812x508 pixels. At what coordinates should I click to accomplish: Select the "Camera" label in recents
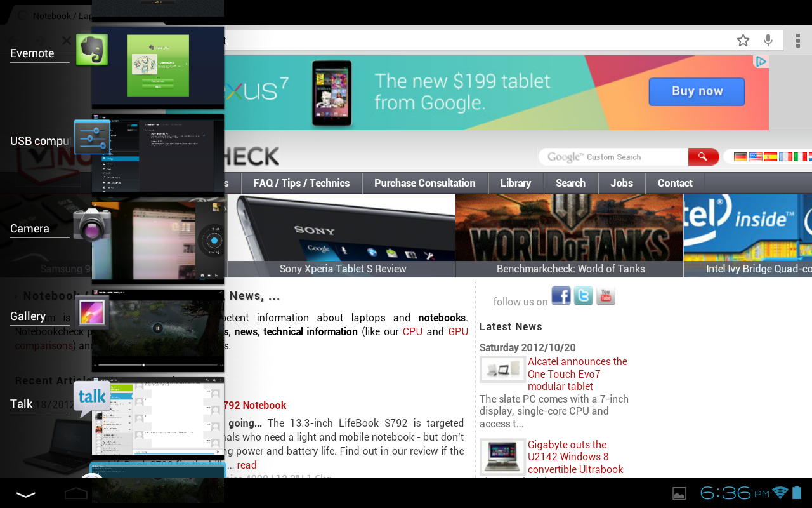(30, 229)
